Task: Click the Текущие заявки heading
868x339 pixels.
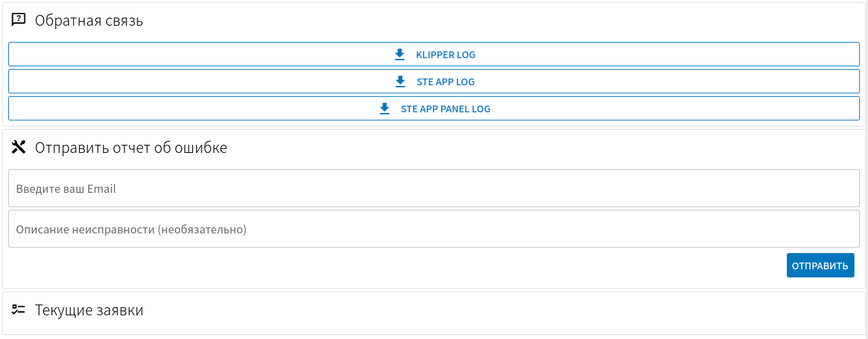Action: [x=89, y=311]
